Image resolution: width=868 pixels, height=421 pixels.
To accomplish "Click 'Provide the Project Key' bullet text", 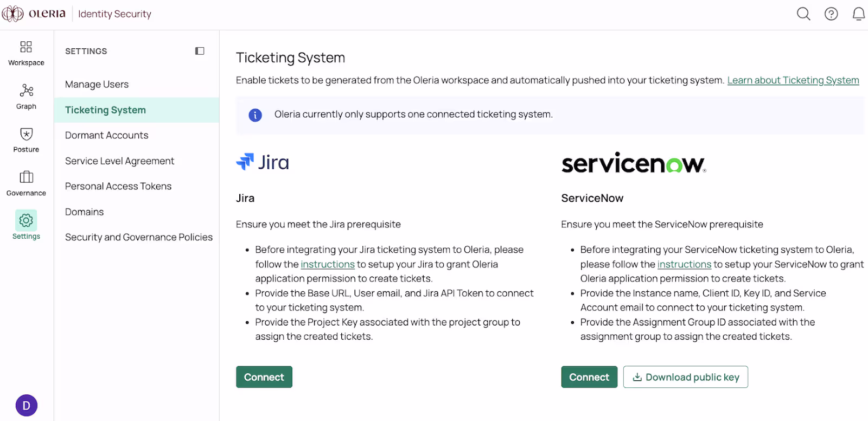I will pos(388,329).
